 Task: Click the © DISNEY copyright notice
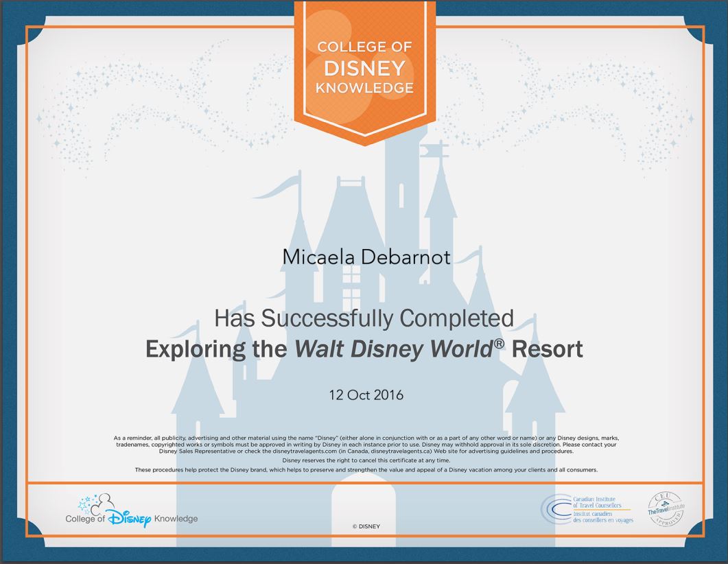coord(366,526)
